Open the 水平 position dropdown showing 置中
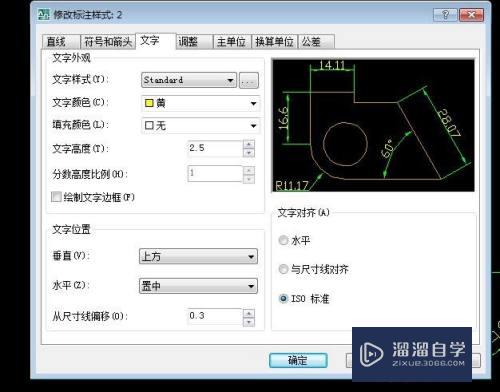 (198, 286)
